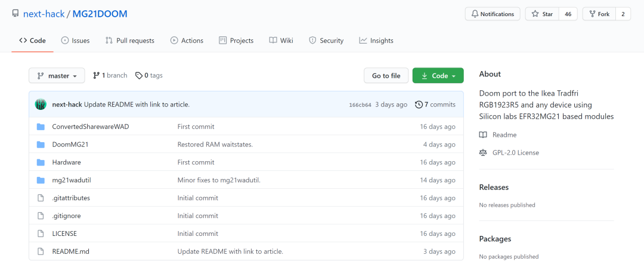Click folder icon for ConvertedSharewareWAD
This screenshot has height=267, width=644.
(41, 127)
